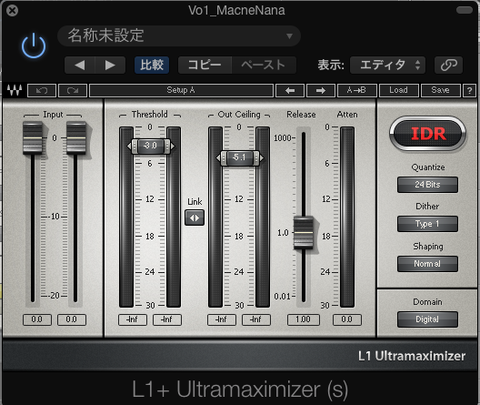The width and height of the screenshot is (480, 405).
Task: Go to next preset with right arrow
Action: 110,65
